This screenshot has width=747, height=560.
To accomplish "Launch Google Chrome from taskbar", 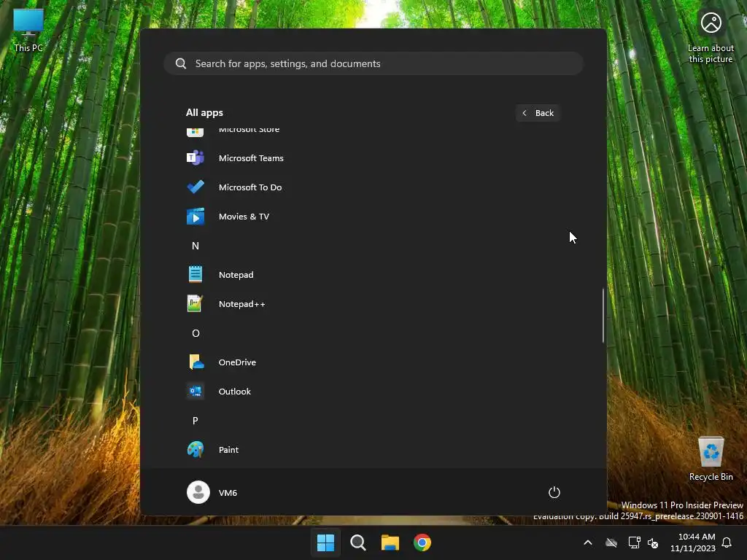I will pyautogui.click(x=422, y=542).
